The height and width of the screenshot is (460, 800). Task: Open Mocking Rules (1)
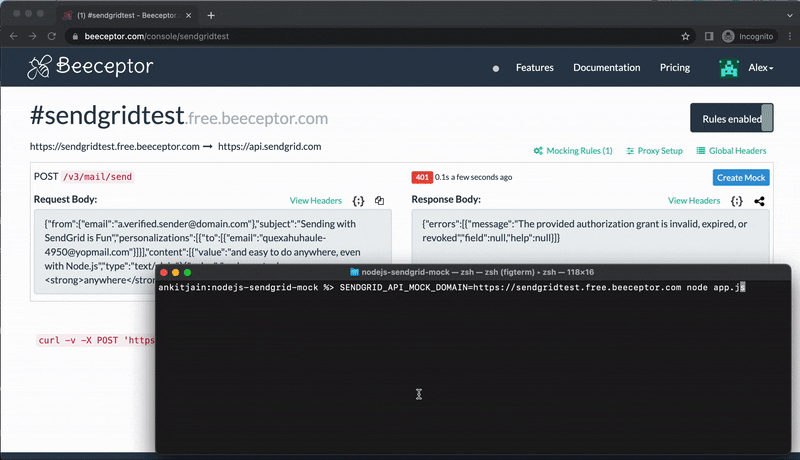[573, 150]
